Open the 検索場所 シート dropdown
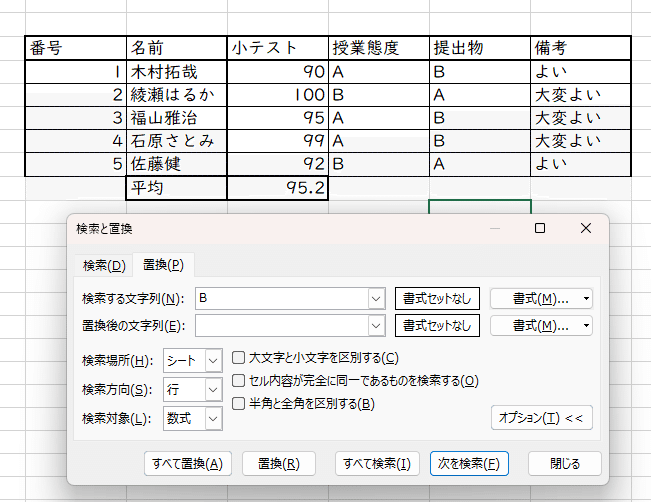This screenshot has height=502, width=651. tap(193, 360)
